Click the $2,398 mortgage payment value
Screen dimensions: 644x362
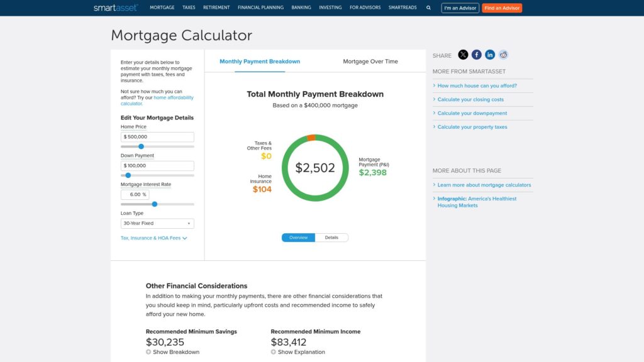click(x=372, y=172)
